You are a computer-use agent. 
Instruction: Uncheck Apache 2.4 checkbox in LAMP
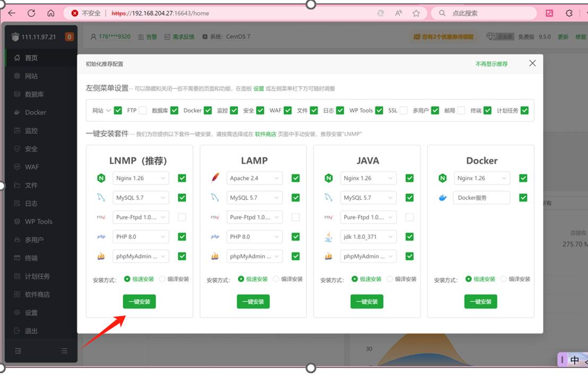coord(295,178)
